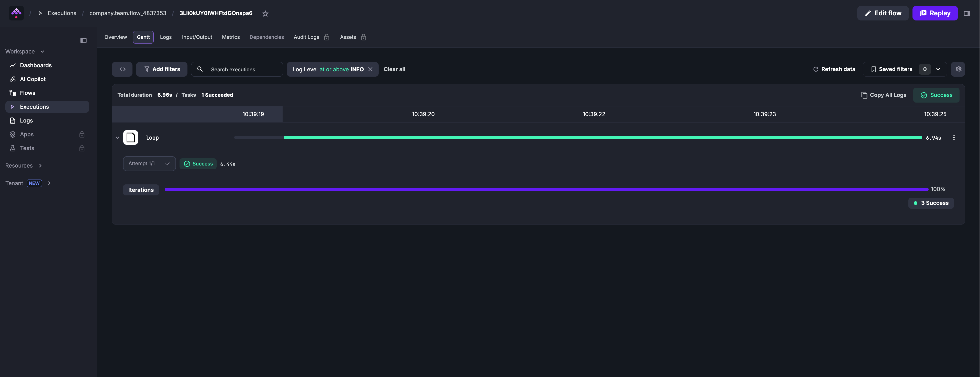Viewport: 980px width, 377px height.
Task: Open the loop task three-dot menu
Action: click(x=954, y=138)
